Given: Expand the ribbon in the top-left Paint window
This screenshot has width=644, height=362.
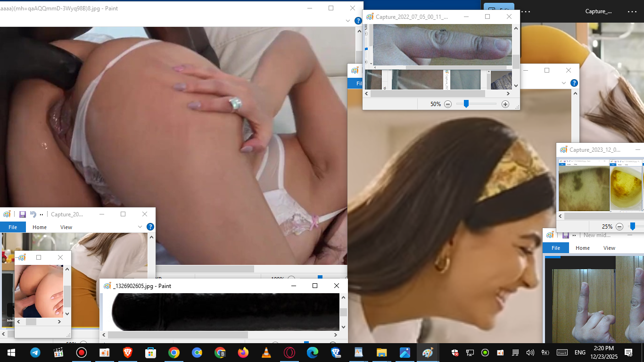Looking at the screenshot, I should point(348,21).
